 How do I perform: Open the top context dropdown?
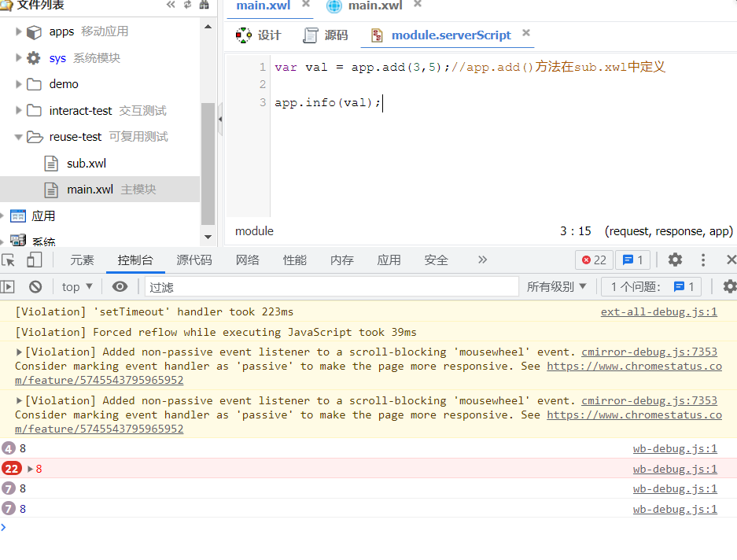[x=77, y=287]
